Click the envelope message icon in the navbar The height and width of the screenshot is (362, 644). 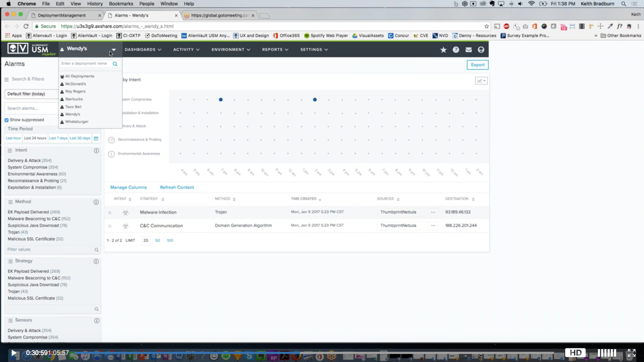coord(468,50)
